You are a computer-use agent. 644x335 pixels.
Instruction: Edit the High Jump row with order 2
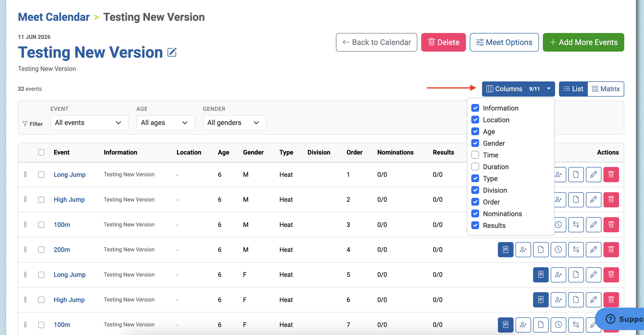(593, 199)
